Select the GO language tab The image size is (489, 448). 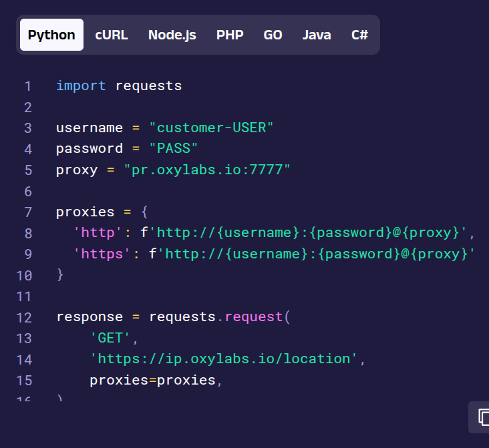(x=273, y=35)
